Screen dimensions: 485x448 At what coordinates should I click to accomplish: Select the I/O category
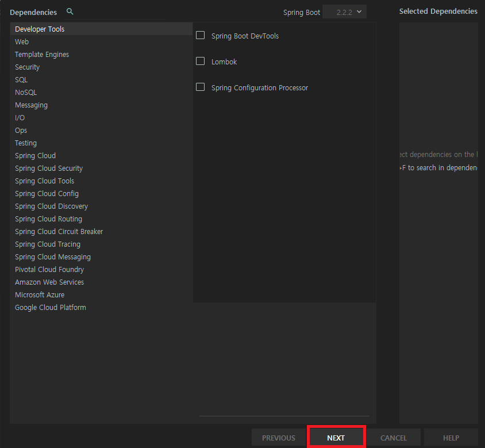[102, 118]
